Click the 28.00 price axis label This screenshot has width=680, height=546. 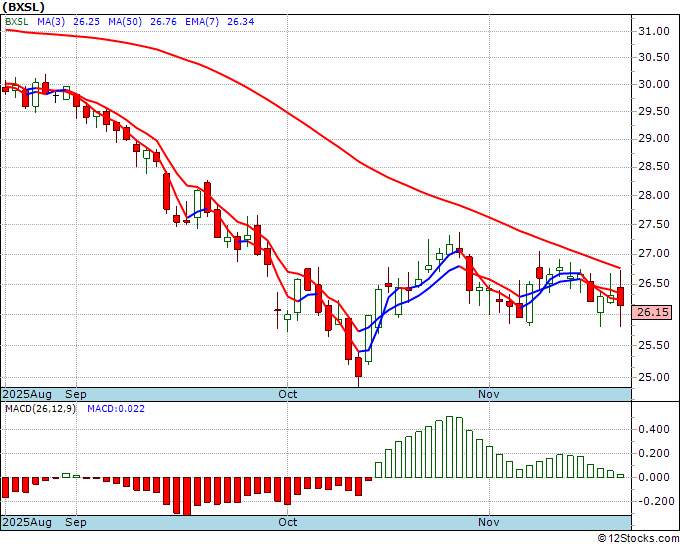click(x=654, y=195)
